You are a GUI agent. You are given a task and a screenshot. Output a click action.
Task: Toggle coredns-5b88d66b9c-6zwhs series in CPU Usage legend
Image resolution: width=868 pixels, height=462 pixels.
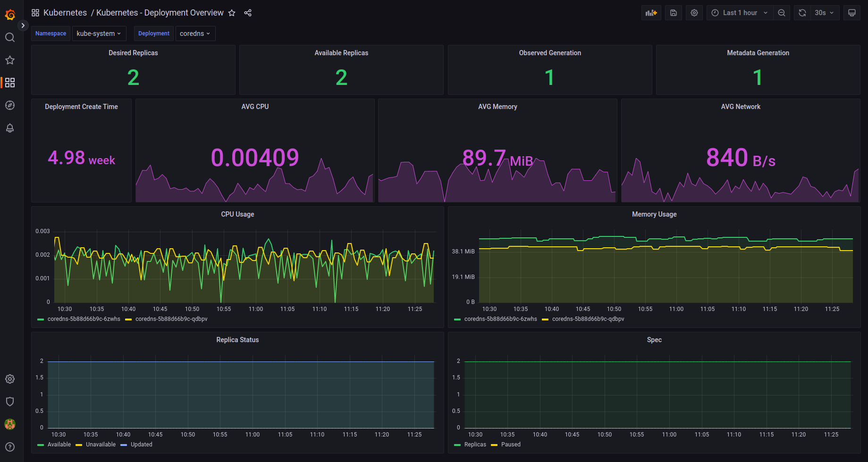(x=84, y=319)
